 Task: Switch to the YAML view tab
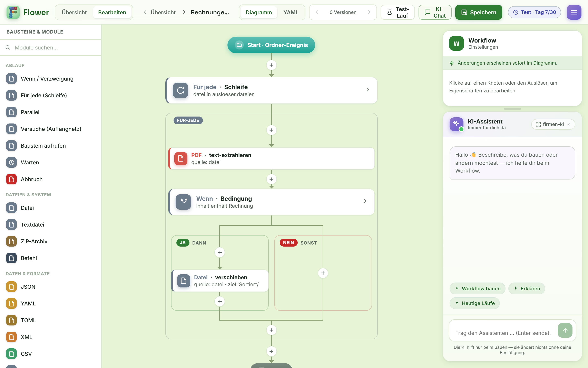[x=291, y=12]
